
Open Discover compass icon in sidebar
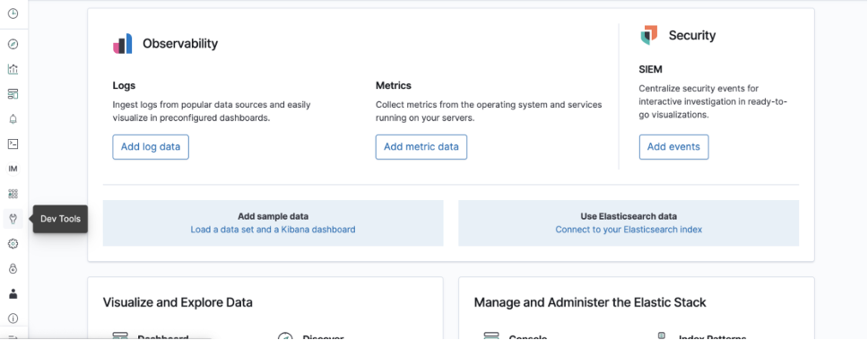(x=13, y=44)
